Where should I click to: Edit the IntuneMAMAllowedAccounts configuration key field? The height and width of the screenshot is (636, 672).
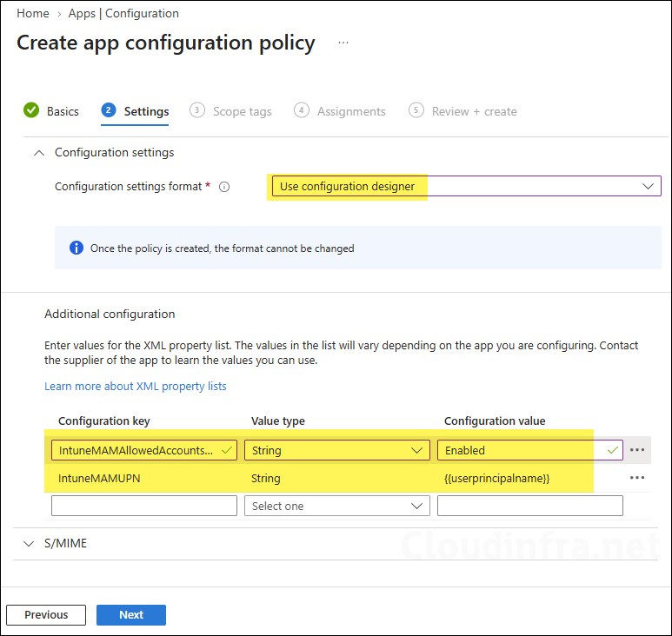tap(144, 450)
